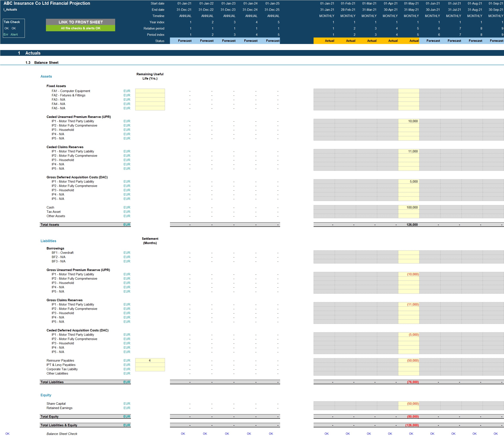The width and height of the screenshot is (504, 436).
Task: Select Actual status cell for 01-Jan-21 month
Action: (324, 41)
